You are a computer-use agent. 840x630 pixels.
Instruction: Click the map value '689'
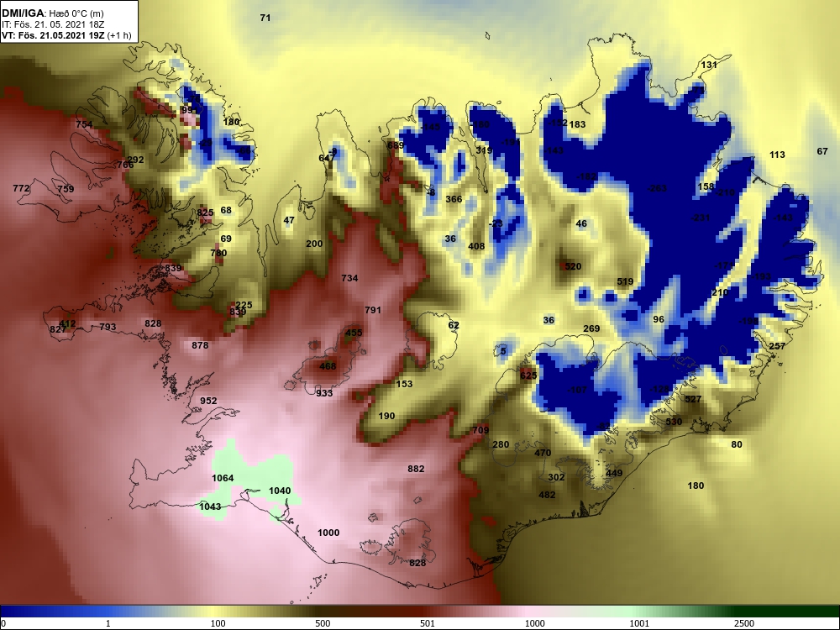pos(396,145)
